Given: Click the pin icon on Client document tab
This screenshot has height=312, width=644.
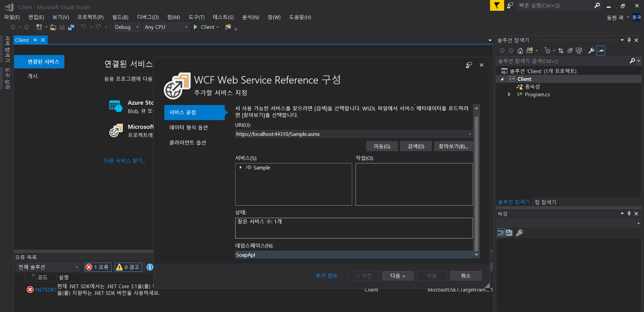Looking at the screenshot, I should click(x=35, y=40).
